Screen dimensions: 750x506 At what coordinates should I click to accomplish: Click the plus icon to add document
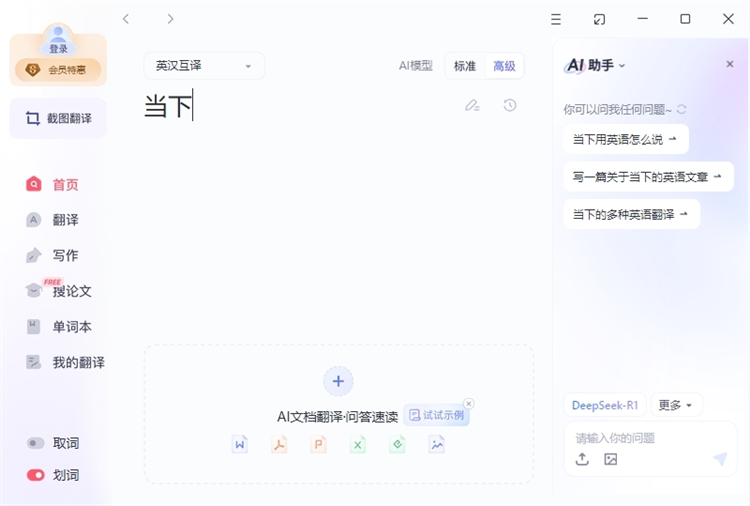pos(338,381)
